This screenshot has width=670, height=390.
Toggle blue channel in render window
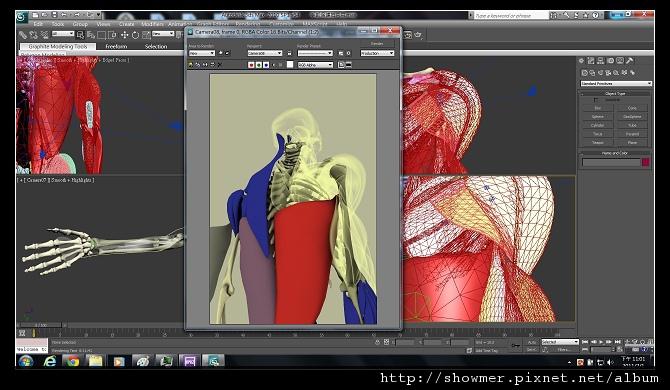pyautogui.click(x=266, y=65)
